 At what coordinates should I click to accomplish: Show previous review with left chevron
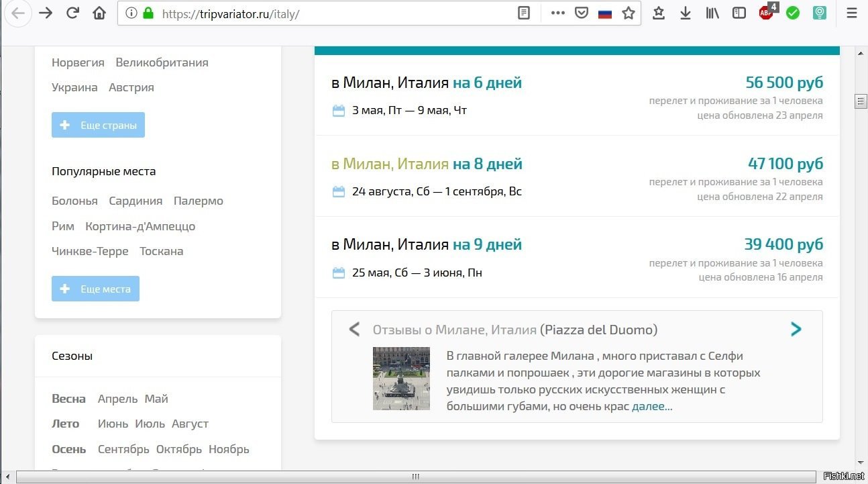(x=355, y=330)
